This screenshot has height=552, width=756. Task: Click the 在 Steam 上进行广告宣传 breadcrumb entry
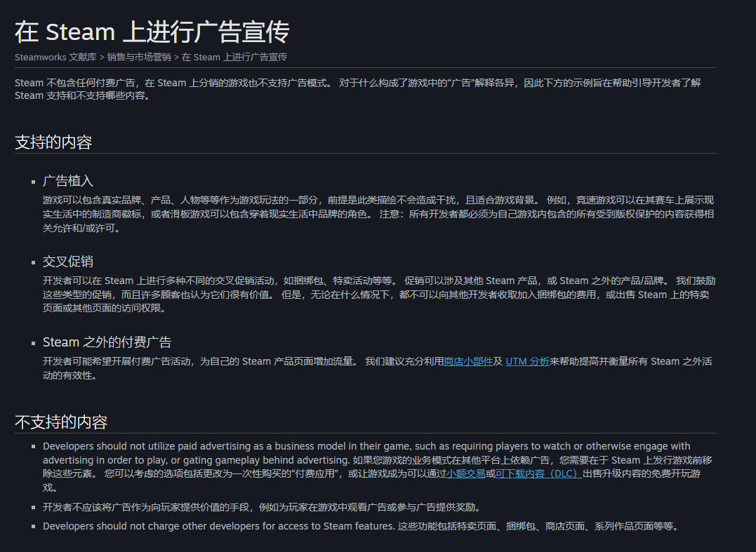pos(234,57)
